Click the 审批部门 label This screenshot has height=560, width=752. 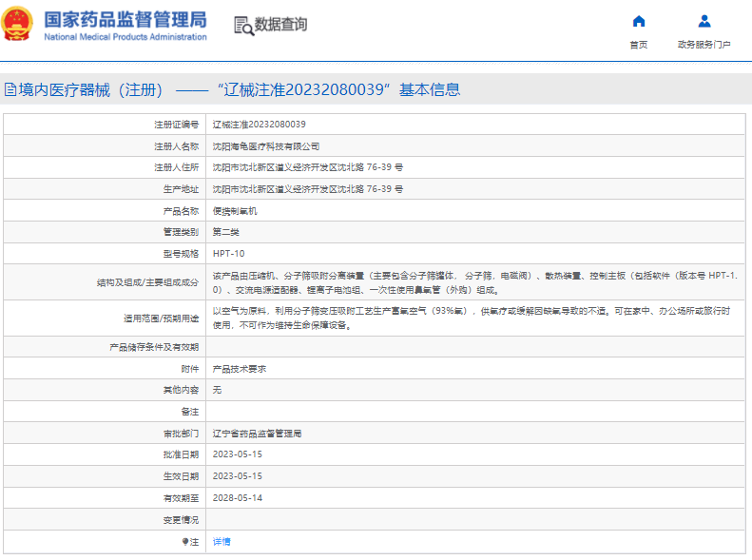click(181, 434)
